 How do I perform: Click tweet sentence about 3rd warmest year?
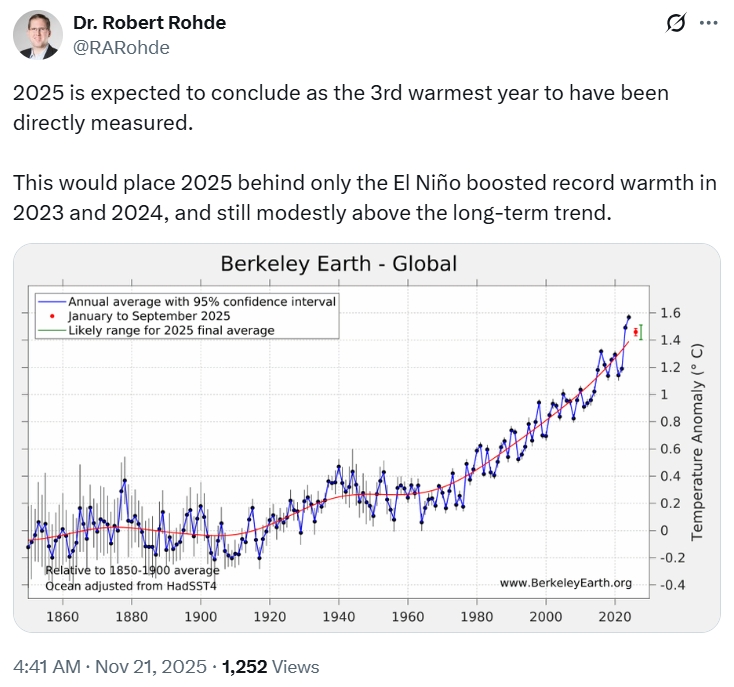point(340,107)
